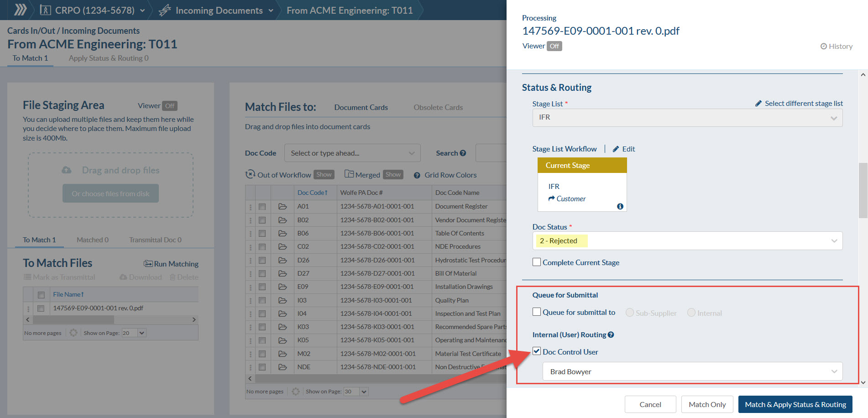
Task: Open the double-chevron home logo icon
Action: coord(20,10)
